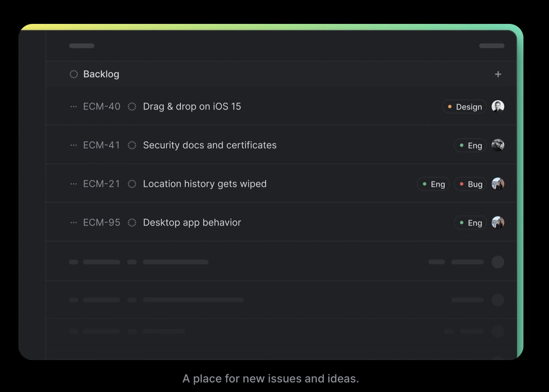
Task: Open issue "Location history gets wiped"
Action: (x=204, y=184)
